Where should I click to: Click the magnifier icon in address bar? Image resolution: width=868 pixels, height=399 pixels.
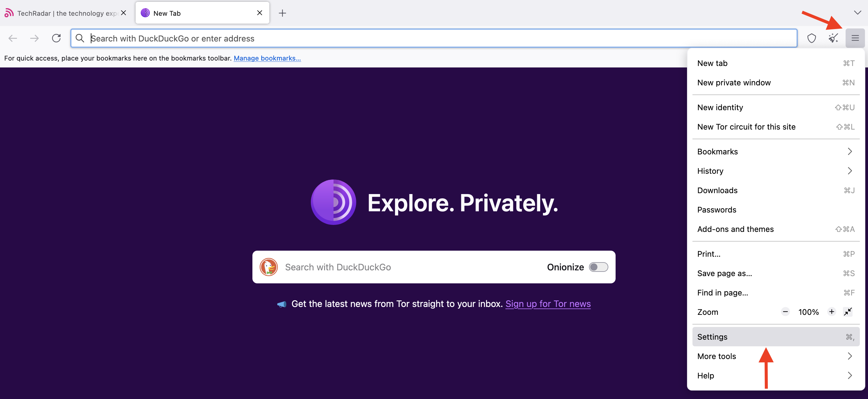80,38
